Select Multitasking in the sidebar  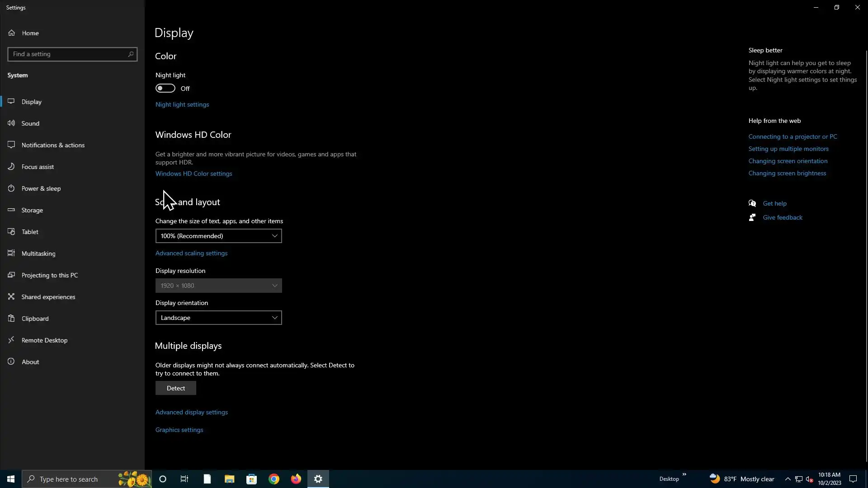point(38,253)
